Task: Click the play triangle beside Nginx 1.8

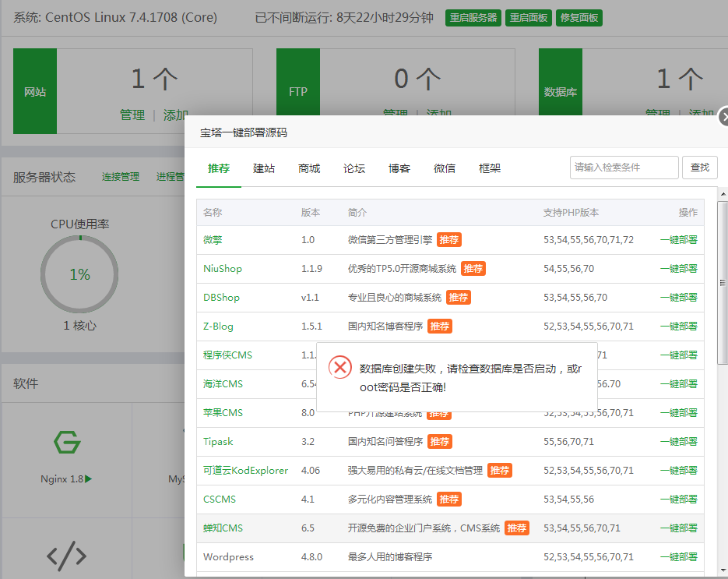Action: click(87, 479)
